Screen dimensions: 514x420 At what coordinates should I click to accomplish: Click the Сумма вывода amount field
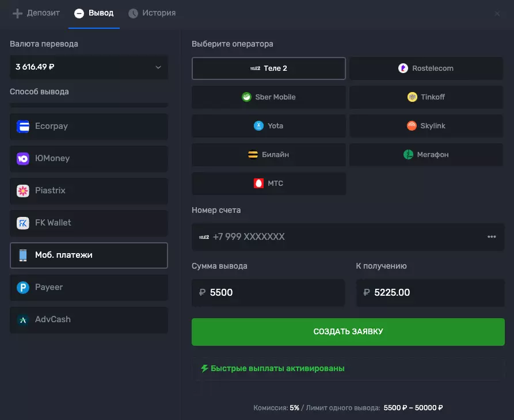pyautogui.click(x=268, y=293)
